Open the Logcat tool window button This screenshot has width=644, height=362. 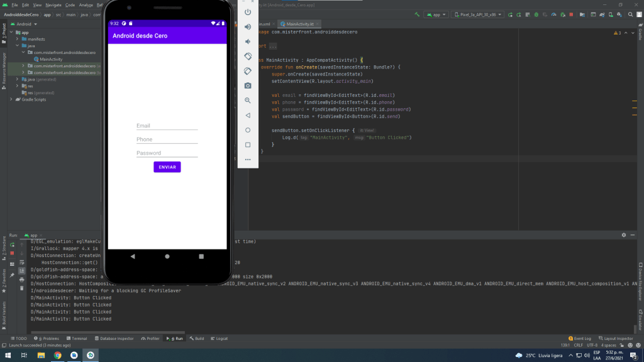[219, 339]
